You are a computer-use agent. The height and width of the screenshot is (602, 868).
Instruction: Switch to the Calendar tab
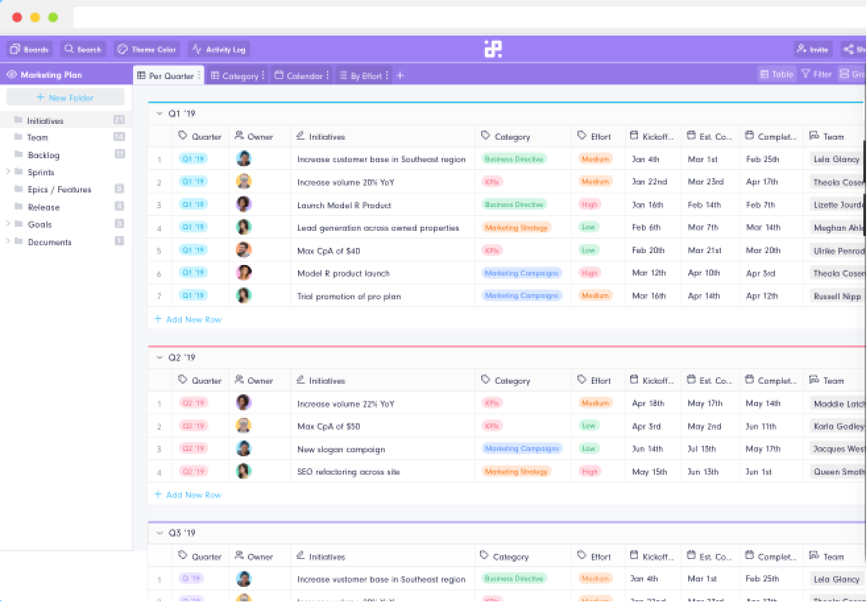[299, 76]
